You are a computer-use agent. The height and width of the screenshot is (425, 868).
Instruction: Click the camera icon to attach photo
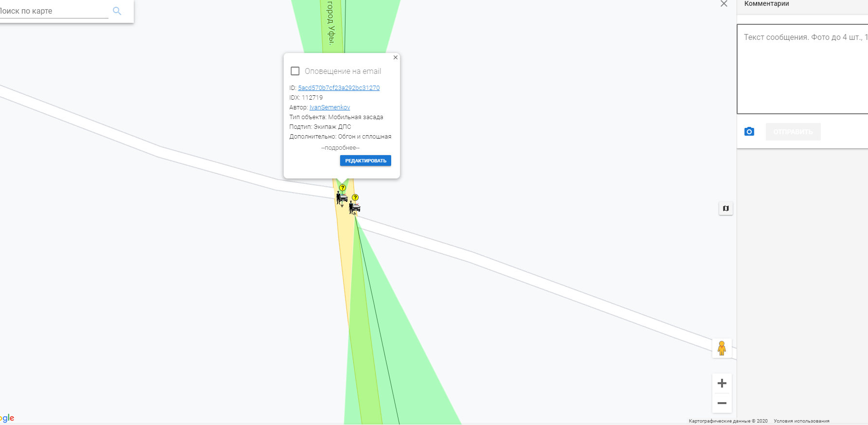[x=749, y=132]
